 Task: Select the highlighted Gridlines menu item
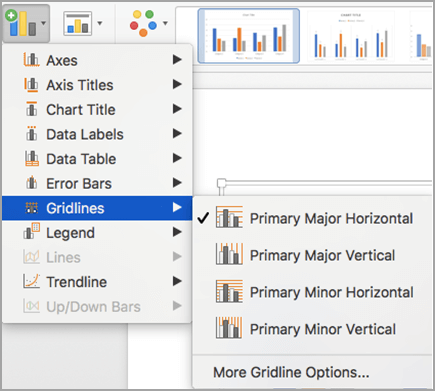click(97, 208)
